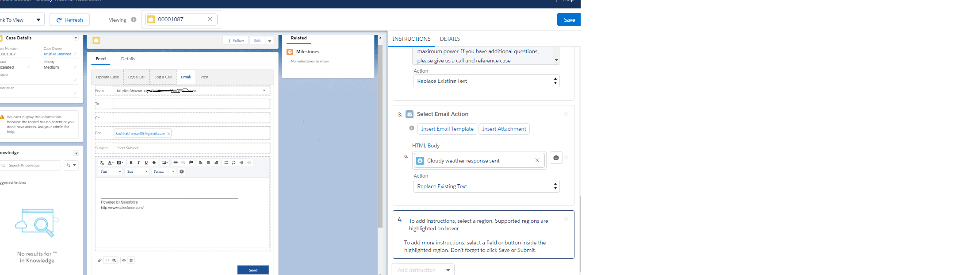Align text right in email body
980x275 pixels.
tap(216, 163)
